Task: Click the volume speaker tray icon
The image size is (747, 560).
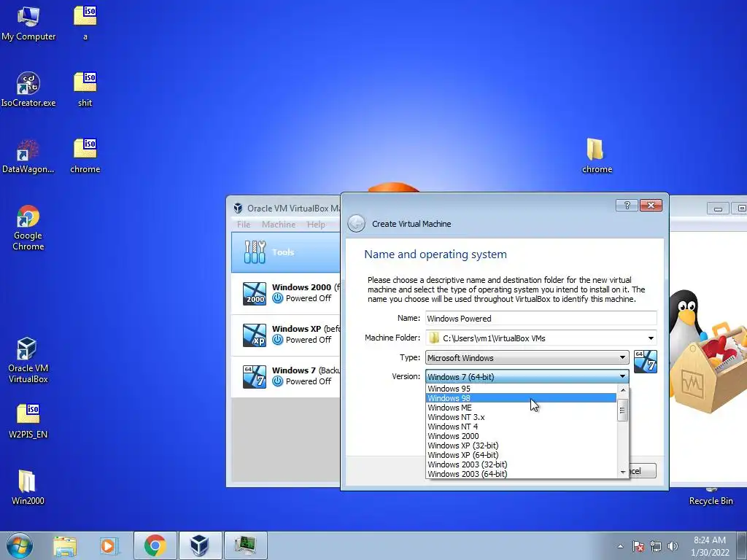Action: (x=673, y=546)
